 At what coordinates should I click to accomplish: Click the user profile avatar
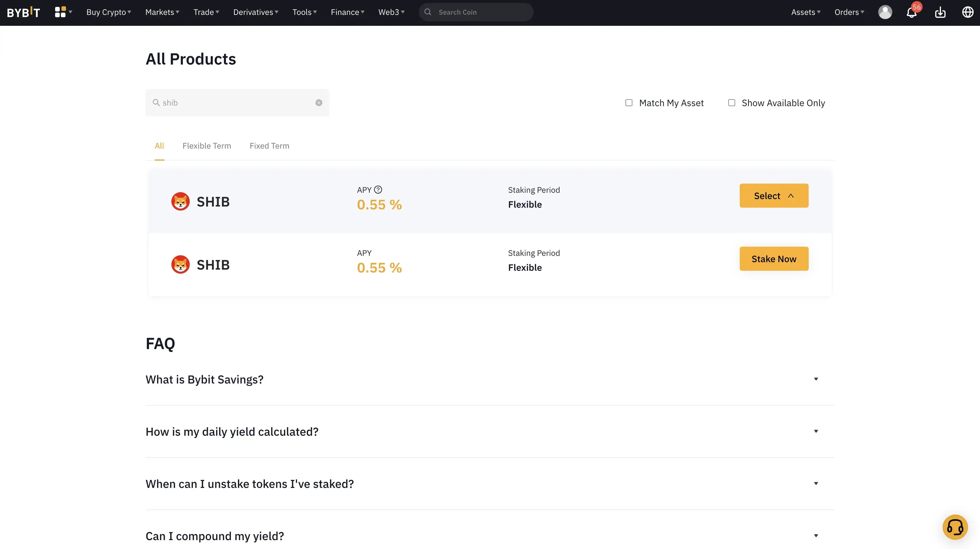click(x=885, y=12)
